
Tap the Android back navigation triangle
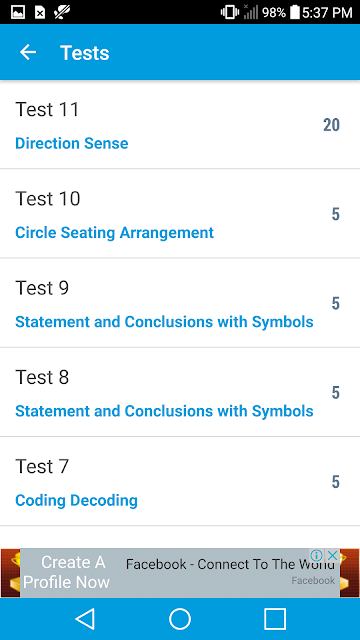85,619
